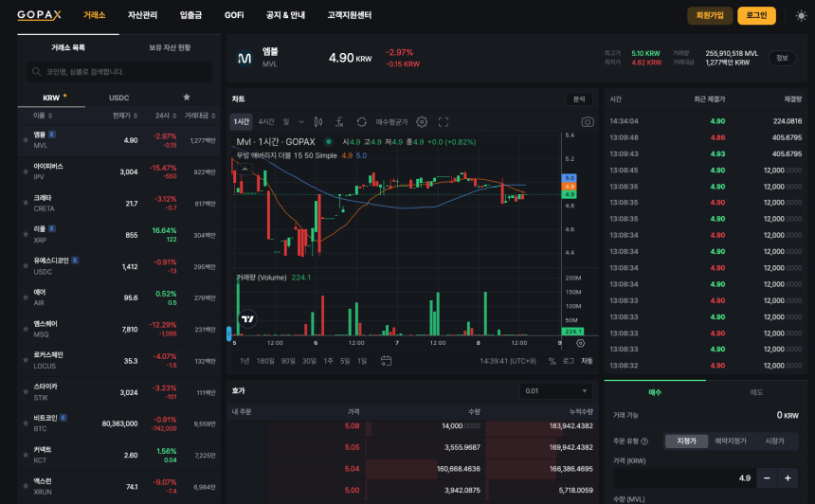Select the 지정가 limit order type
The width and height of the screenshot is (815, 504).
pyautogui.click(x=686, y=441)
